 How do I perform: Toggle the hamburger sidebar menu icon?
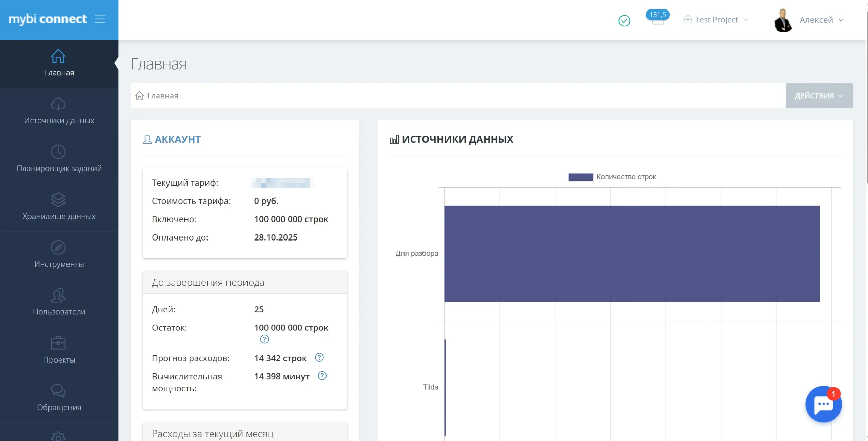[x=100, y=19]
